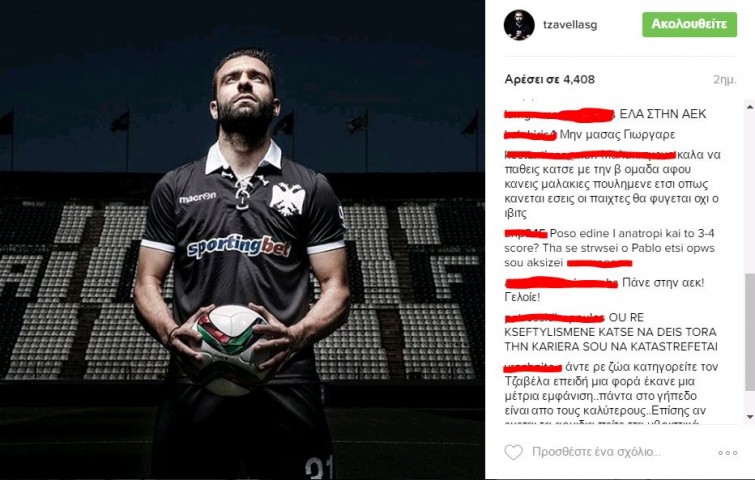This screenshot has height=480, width=755.
Task: Click the Προσθέστε ένα σχόλιο comment field
Action: pyautogui.click(x=596, y=452)
